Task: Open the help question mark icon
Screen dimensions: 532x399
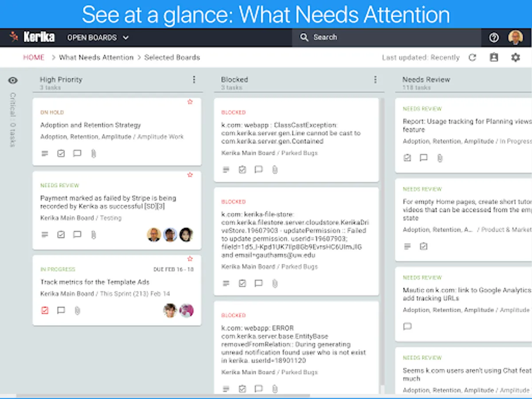Action: coord(494,38)
